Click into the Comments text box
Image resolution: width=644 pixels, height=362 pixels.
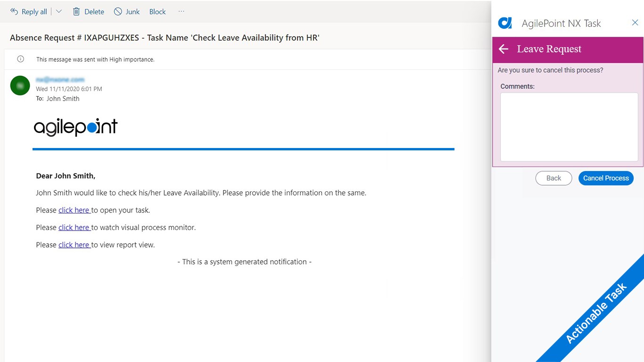(569, 127)
